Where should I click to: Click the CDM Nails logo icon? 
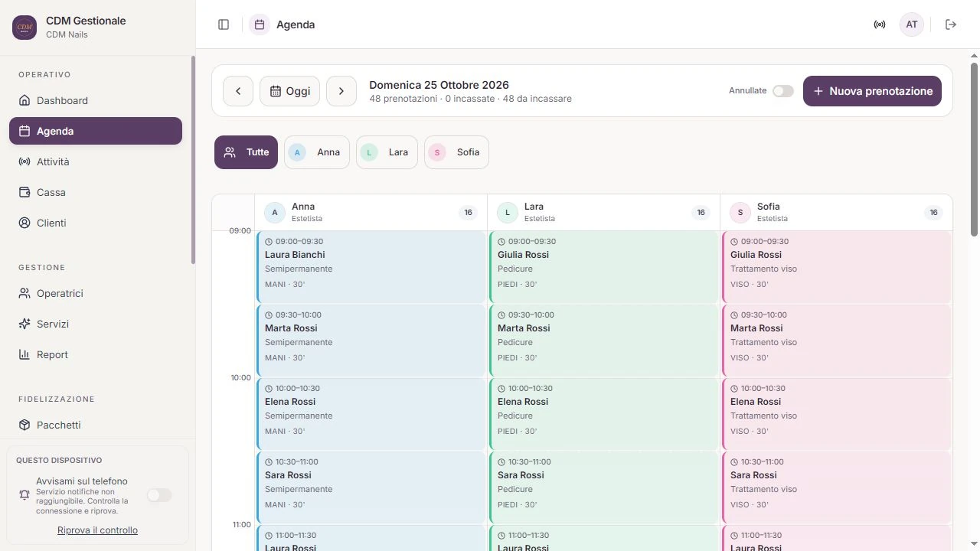pos(24,27)
